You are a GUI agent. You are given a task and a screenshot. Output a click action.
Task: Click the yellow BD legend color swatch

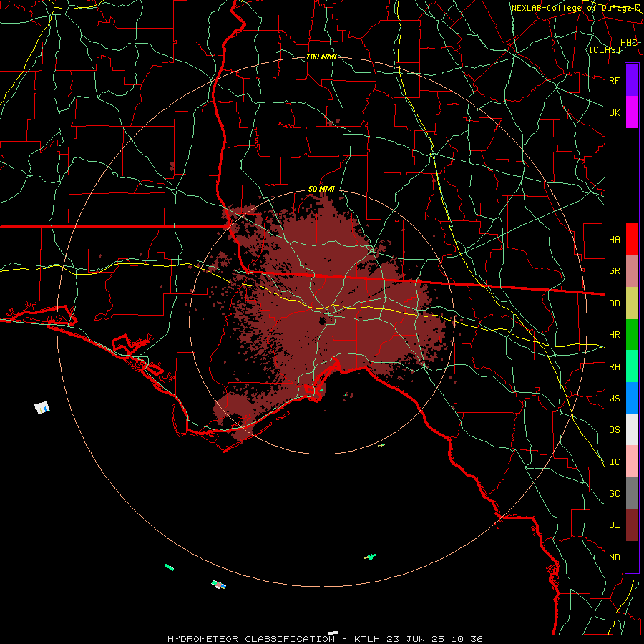[x=632, y=303]
